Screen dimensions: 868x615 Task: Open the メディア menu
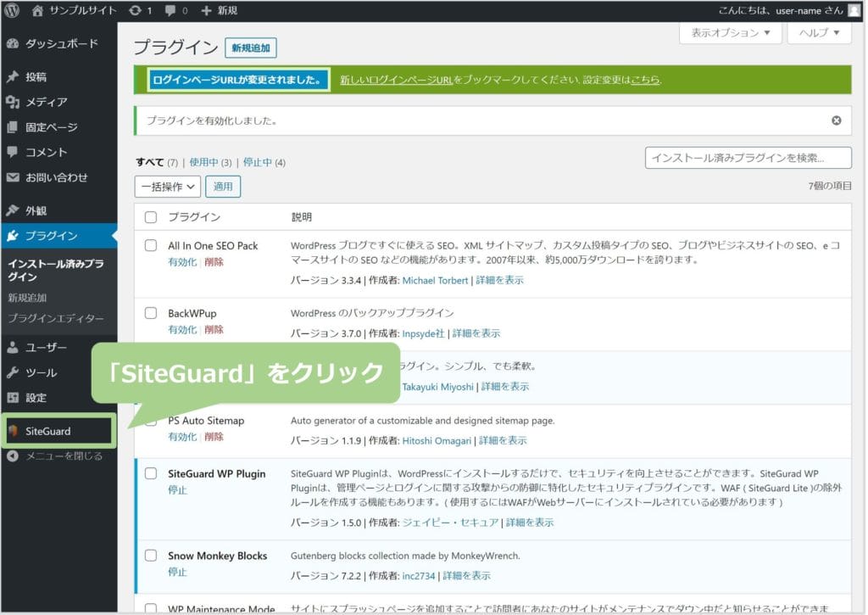(58, 102)
